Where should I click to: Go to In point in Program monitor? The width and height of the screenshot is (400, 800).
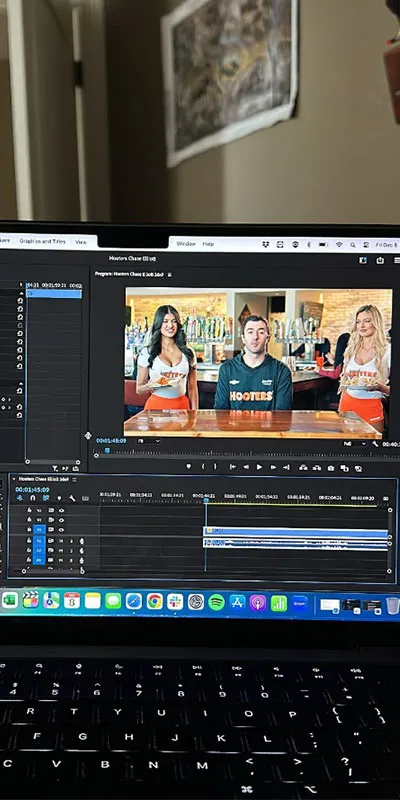tap(233, 467)
